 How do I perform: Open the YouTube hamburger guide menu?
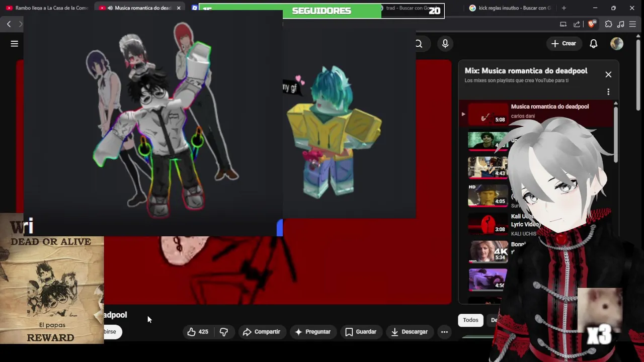[15, 44]
